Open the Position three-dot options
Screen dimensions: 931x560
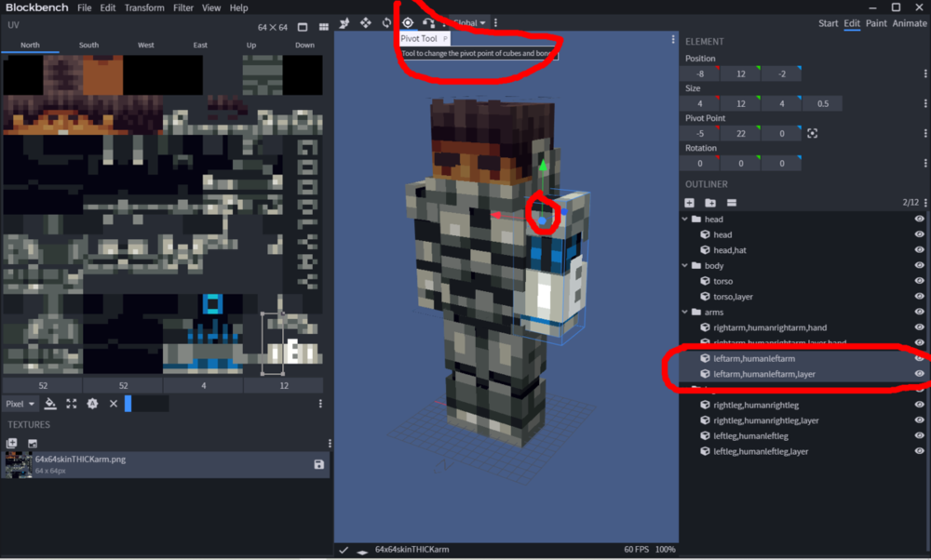click(x=925, y=73)
